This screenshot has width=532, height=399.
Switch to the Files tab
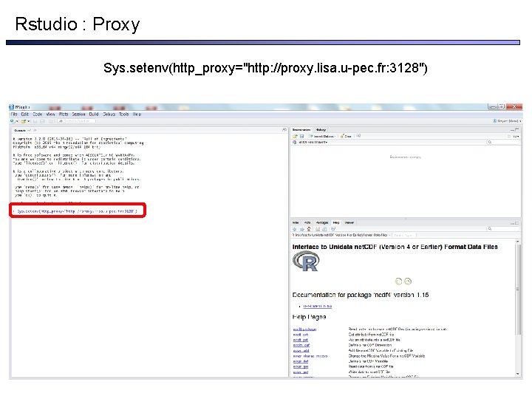pos(296,222)
